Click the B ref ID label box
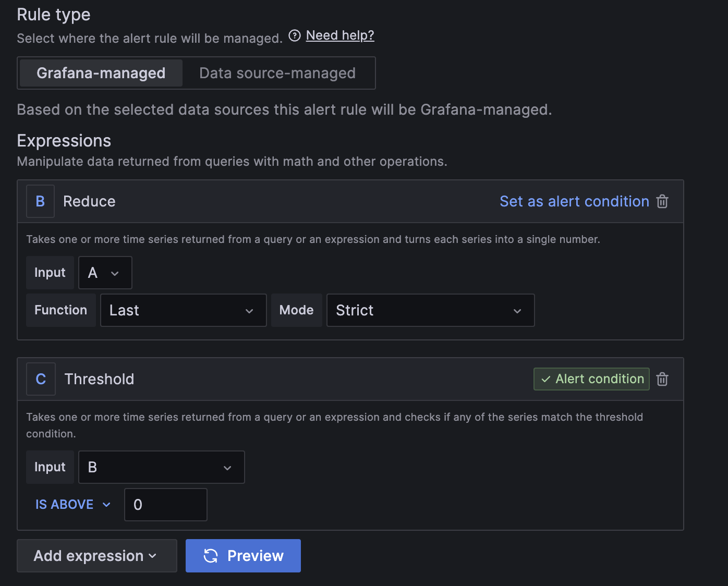 [x=40, y=201]
